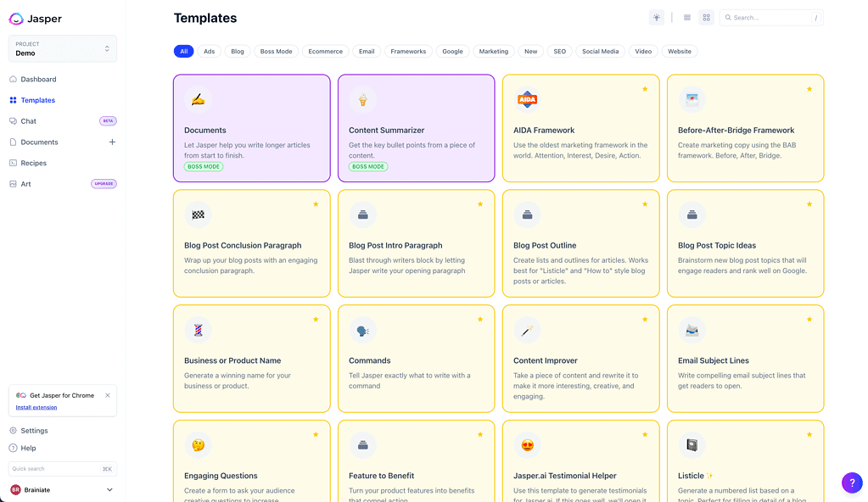Filter templates by Ecommerce
Viewport: 868px width, 502px height.
click(326, 52)
